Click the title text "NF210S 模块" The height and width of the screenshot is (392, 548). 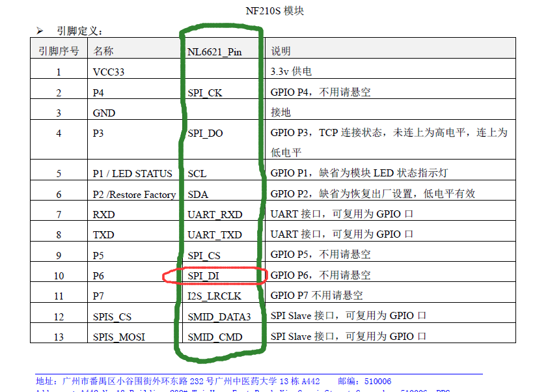(x=275, y=11)
